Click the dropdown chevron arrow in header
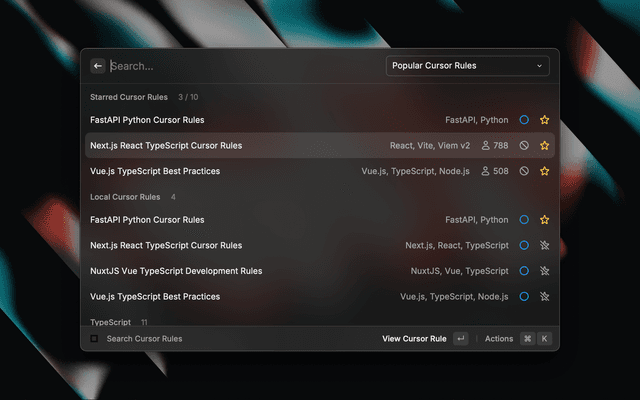 click(x=540, y=66)
